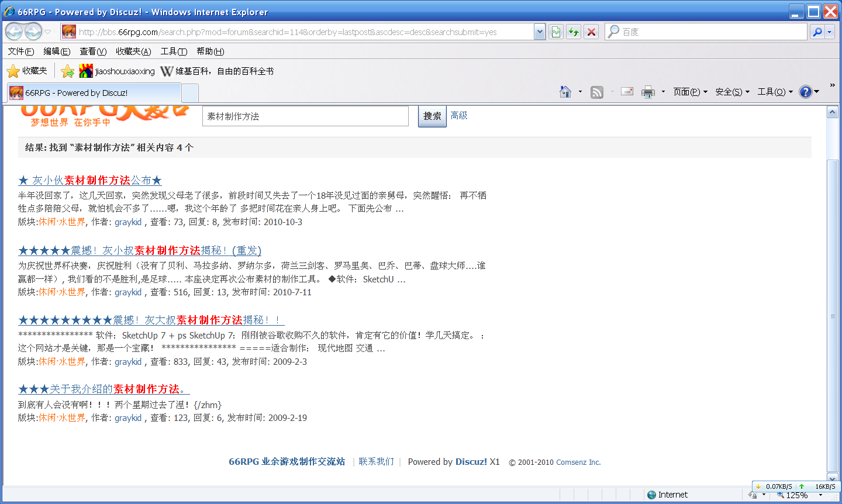Open the 收藏夹(A) menu
This screenshot has width=842, height=504.
click(x=133, y=51)
